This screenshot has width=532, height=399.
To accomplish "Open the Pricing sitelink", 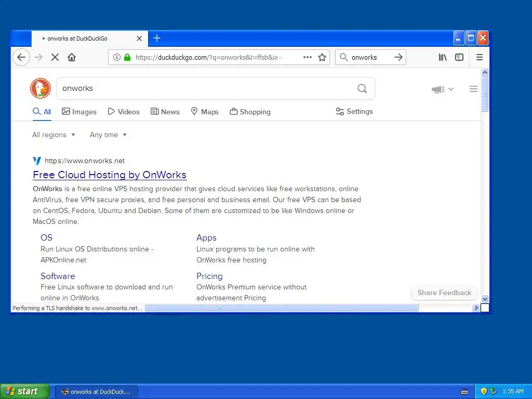I will coord(209,276).
